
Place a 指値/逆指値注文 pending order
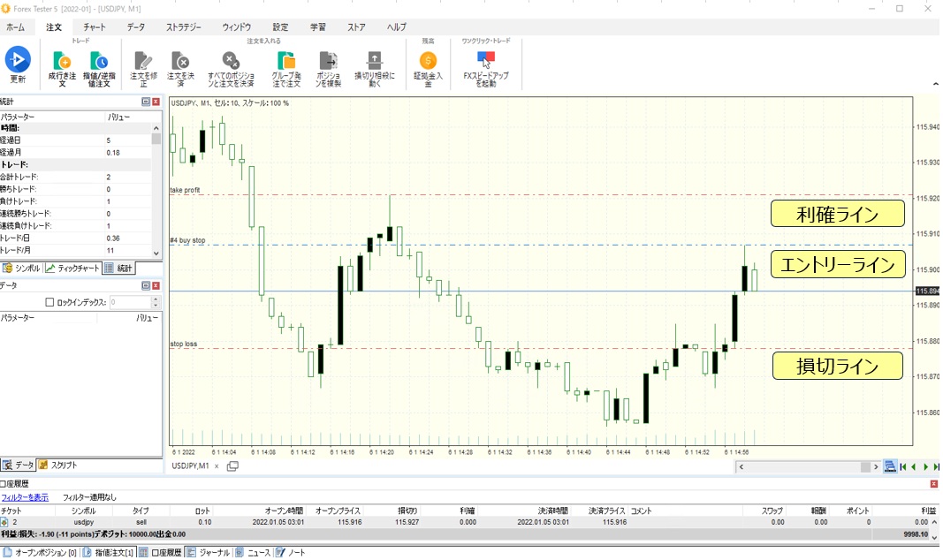coord(100,61)
